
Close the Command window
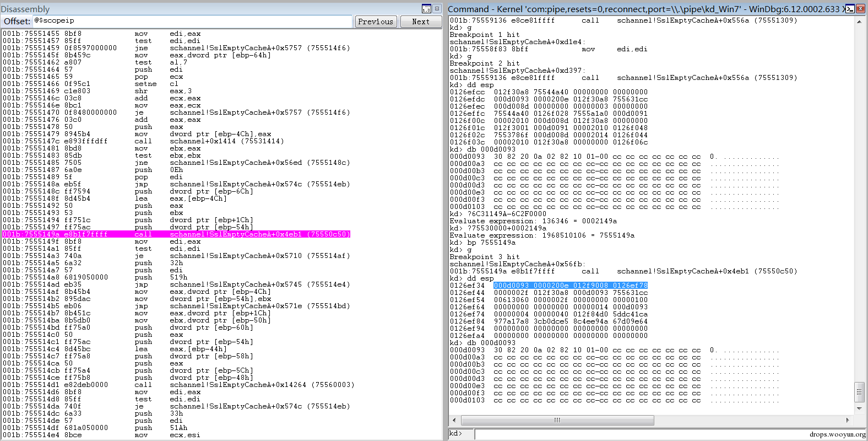[x=860, y=9]
